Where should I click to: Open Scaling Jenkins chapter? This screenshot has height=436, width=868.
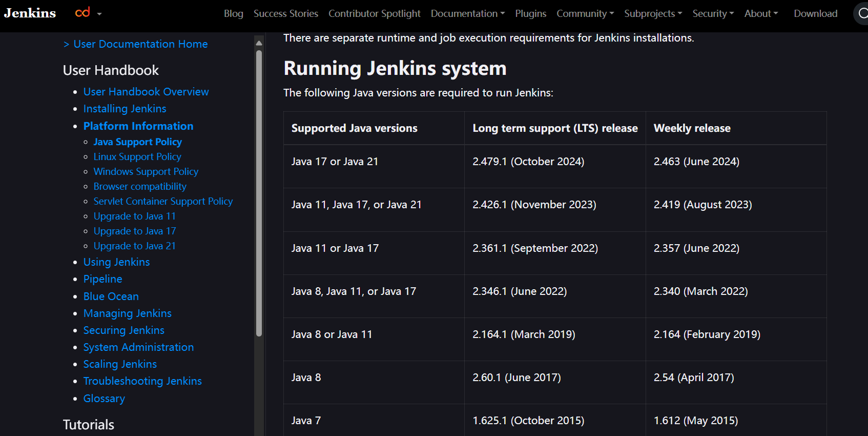(x=120, y=364)
